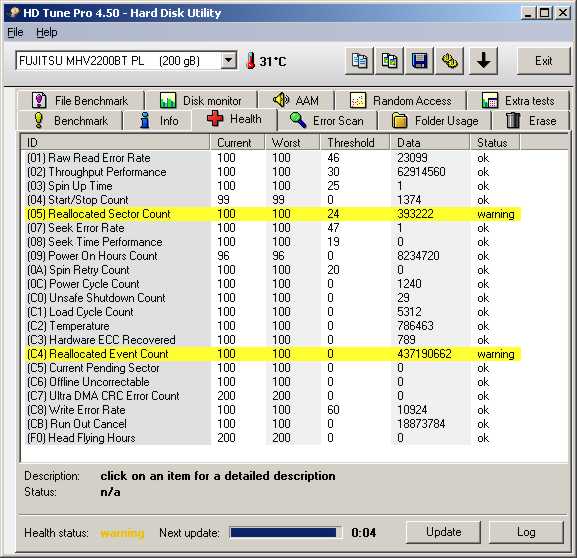Select the Reallocated Sector Count row
This screenshot has height=558, width=577.
click(x=273, y=214)
